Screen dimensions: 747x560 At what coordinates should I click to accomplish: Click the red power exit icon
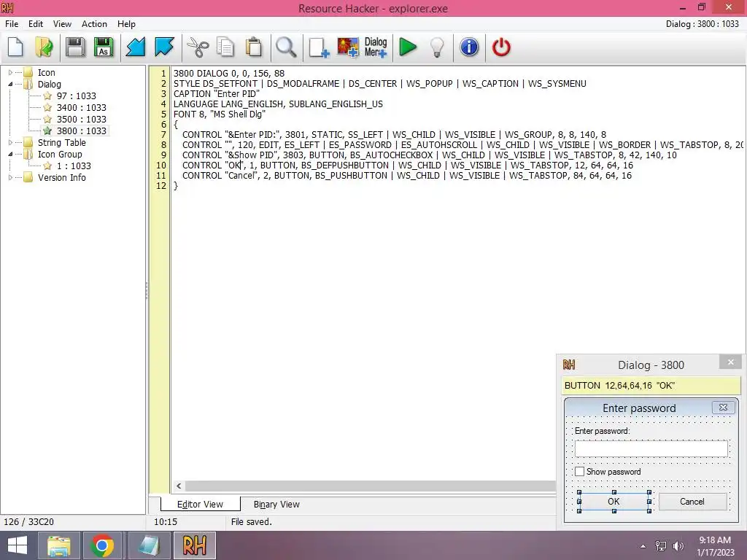[x=501, y=47]
